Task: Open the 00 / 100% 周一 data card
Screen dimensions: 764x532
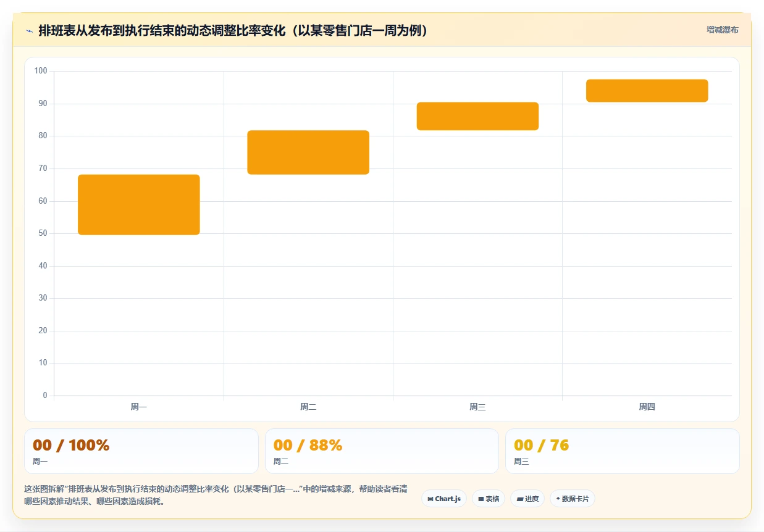Action: [141, 451]
